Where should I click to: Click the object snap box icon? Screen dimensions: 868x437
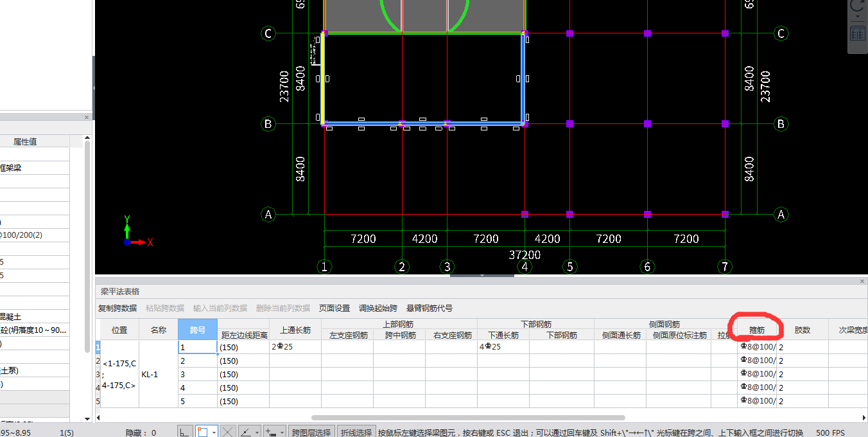click(203, 433)
